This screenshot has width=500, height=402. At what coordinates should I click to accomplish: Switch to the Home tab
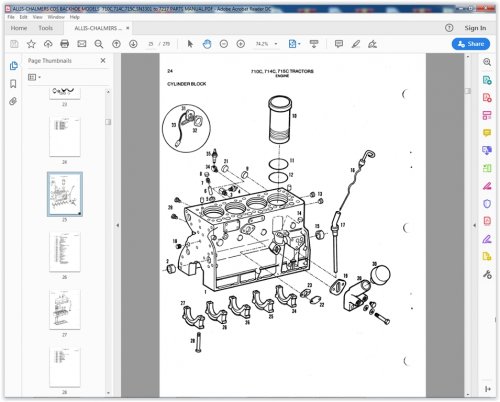19,28
